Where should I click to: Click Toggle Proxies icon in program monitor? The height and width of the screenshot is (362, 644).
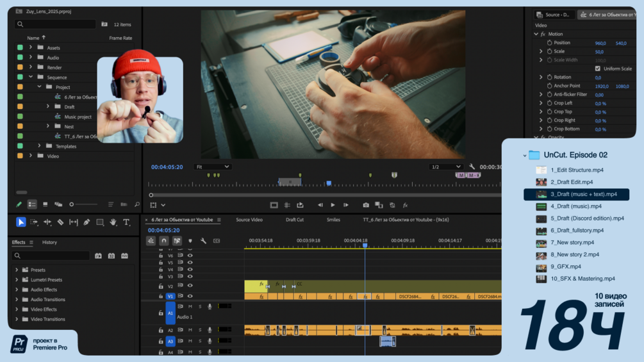click(392, 205)
